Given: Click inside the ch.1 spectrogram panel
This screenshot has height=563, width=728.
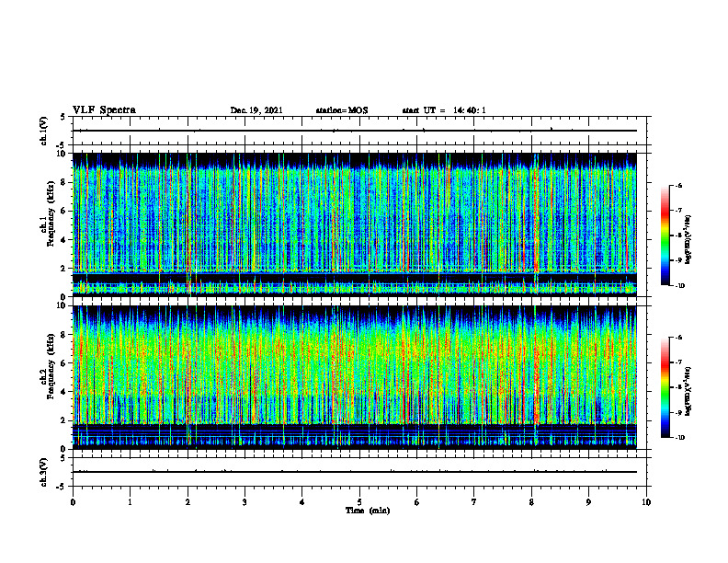Looking at the screenshot, I should tap(355, 224).
